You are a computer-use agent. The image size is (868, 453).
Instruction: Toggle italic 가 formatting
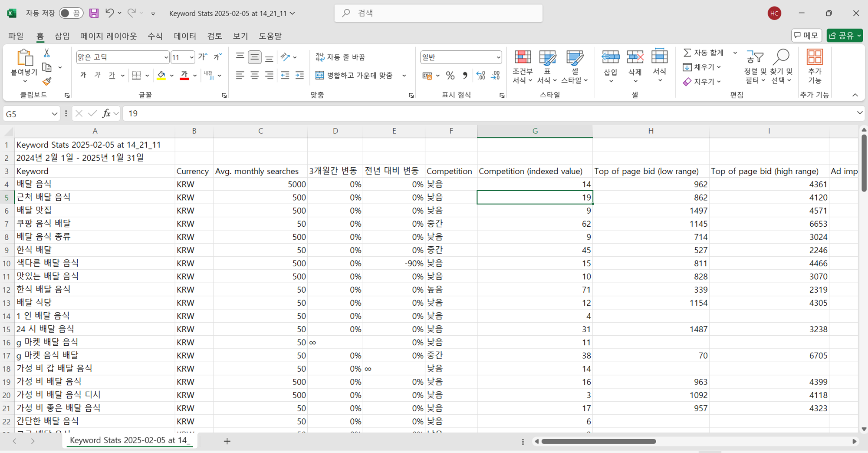(x=98, y=75)
